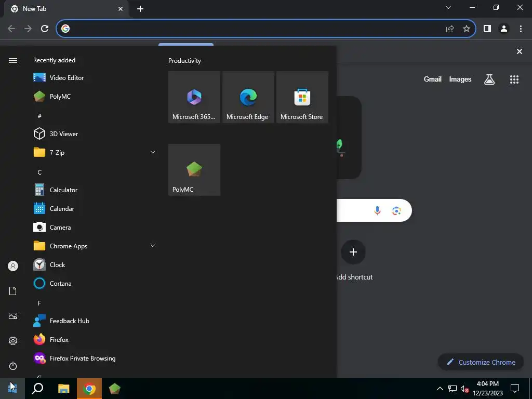Launch Camera app

pos(94,228)
